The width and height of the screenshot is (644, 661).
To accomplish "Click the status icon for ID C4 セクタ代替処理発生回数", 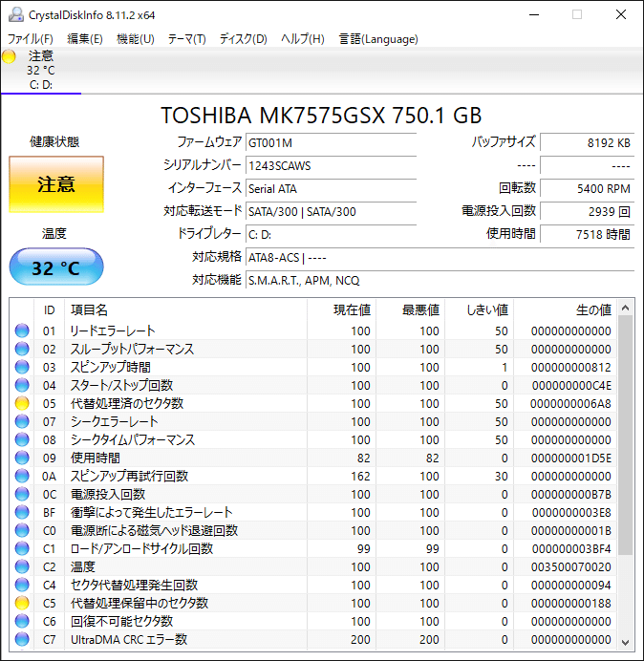I will pyautogui.click(x=22, y=585).
